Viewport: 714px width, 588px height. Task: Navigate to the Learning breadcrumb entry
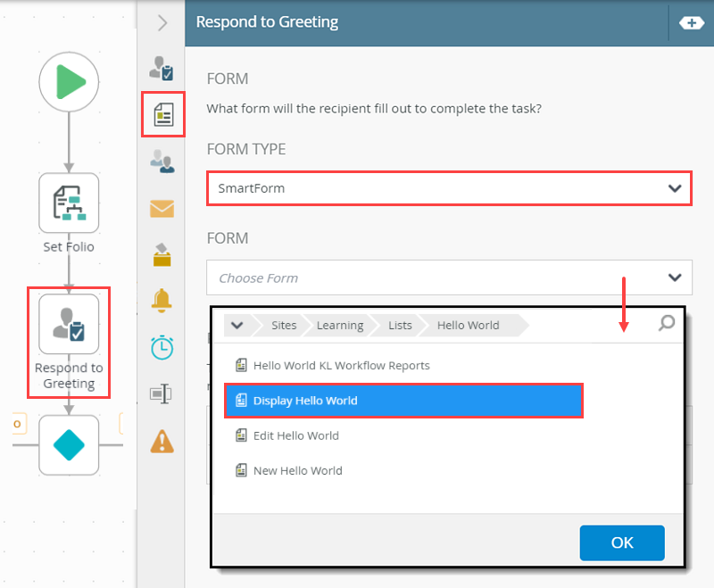339,325
